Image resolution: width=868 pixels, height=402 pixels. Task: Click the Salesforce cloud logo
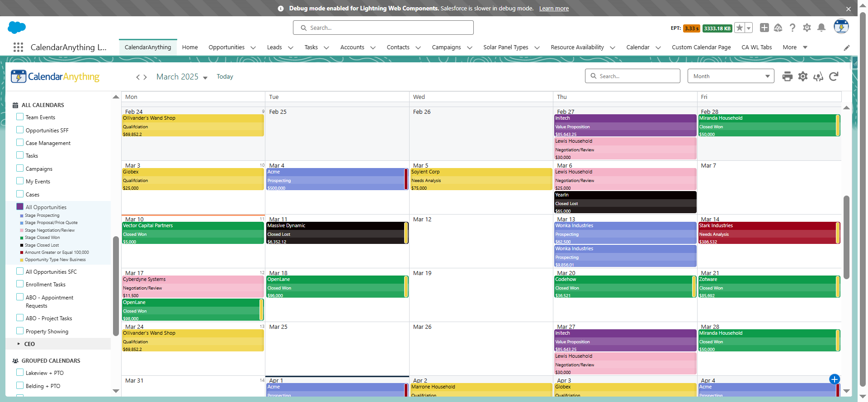click(17, 28)
